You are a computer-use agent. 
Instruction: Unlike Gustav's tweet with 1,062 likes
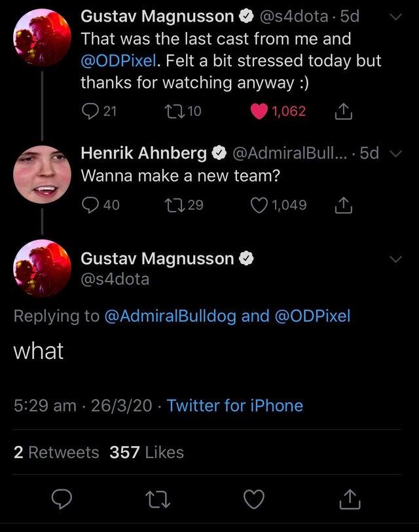pyautogui.click(x=260, y=111)
